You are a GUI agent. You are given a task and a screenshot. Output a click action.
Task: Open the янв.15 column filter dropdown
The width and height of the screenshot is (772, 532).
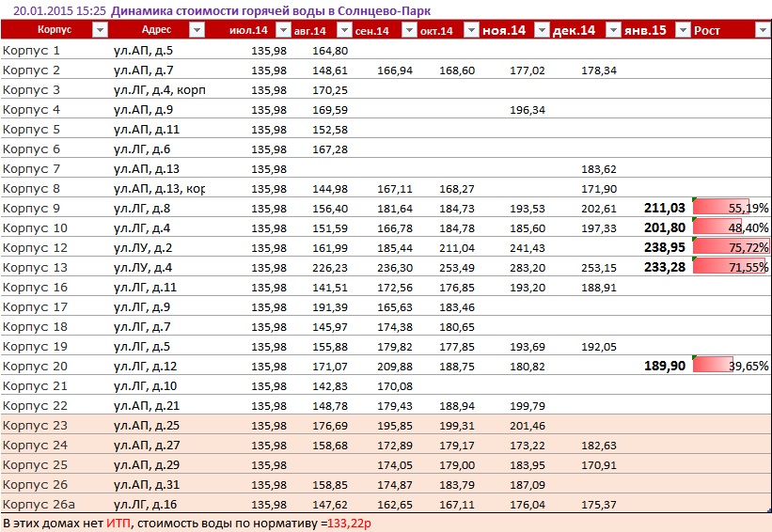pyautogui.click(x=683, y=30)
